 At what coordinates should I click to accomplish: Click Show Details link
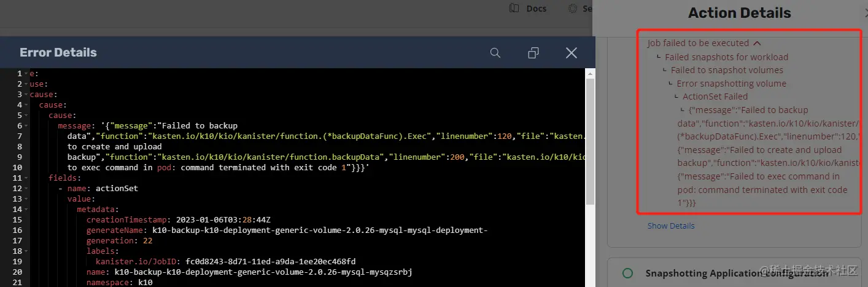671,226
